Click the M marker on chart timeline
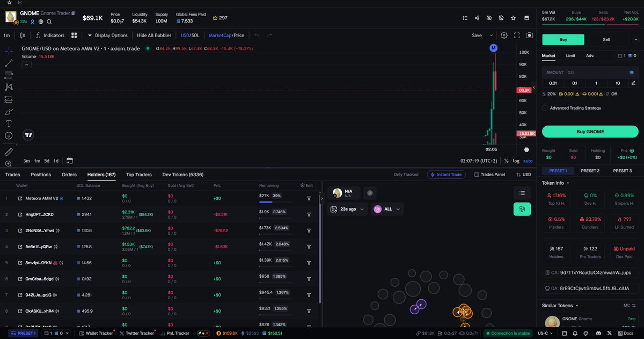644x339 pixels. 494,48
